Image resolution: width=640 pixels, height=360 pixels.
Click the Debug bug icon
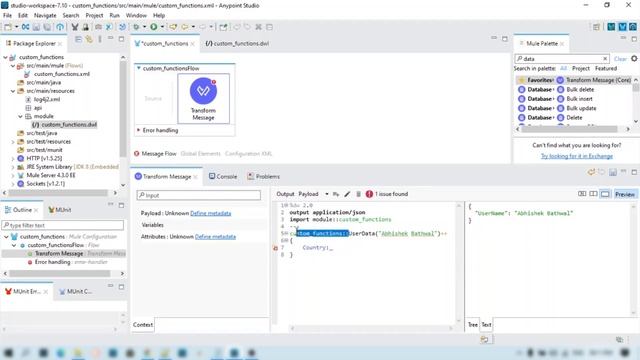coord(136,27)
